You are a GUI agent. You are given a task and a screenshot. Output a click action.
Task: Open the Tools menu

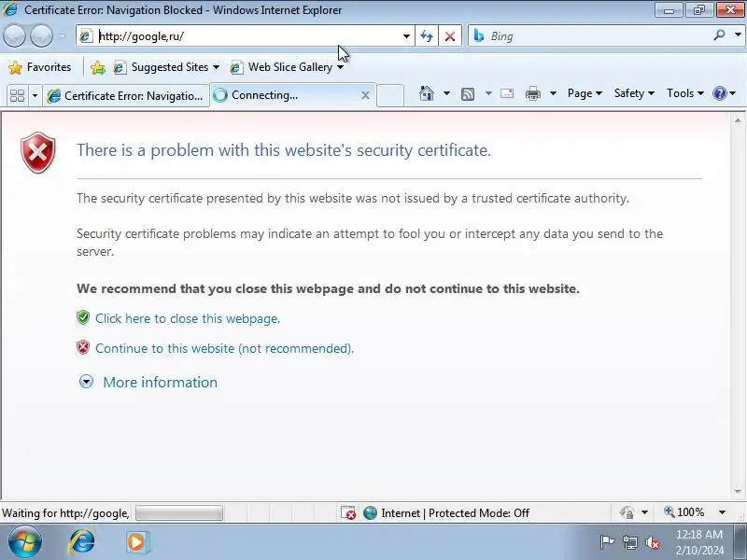click(x=685, y=93)
